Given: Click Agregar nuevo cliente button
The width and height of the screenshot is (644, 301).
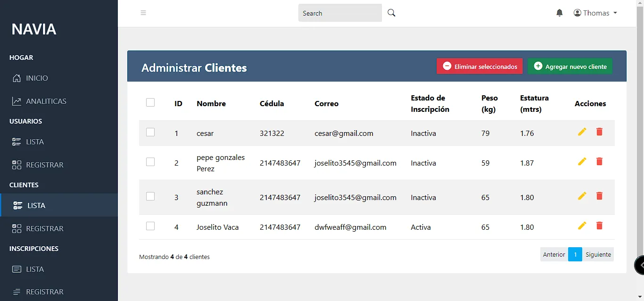Looking at the screenshot, I should [x=570, y=67].
